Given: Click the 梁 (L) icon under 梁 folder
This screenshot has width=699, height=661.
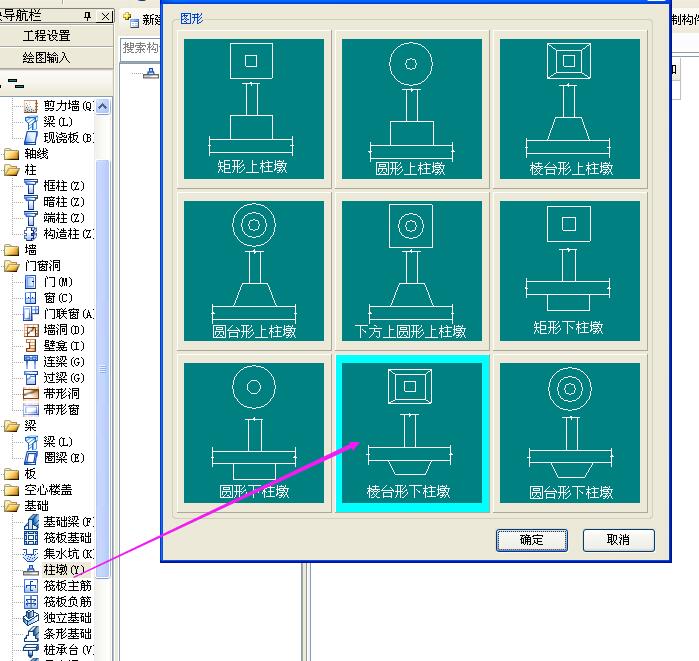Looking at the screenshot, I should click(30, 442).
